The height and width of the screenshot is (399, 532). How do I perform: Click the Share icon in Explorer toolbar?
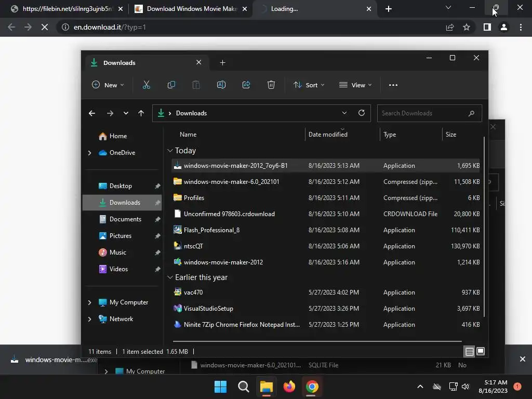pos(246,85)
